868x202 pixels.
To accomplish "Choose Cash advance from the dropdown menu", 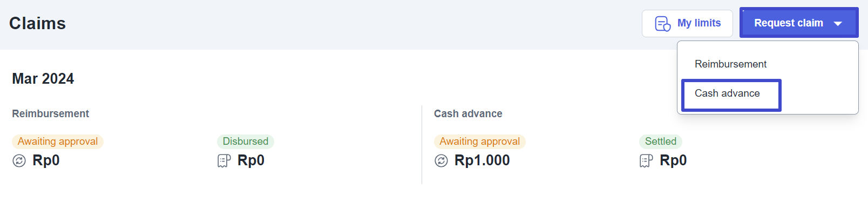I will [731, 95].
